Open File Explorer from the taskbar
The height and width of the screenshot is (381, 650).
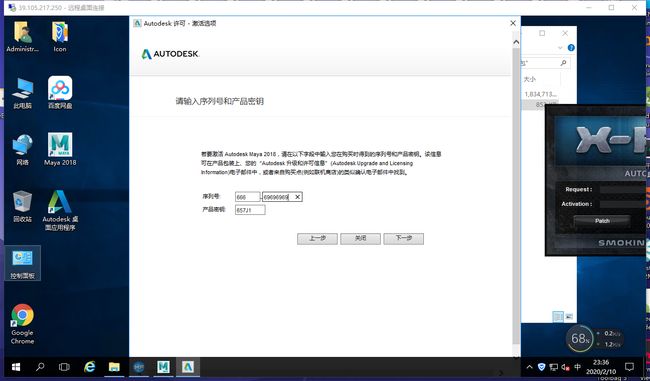point(114,367)
